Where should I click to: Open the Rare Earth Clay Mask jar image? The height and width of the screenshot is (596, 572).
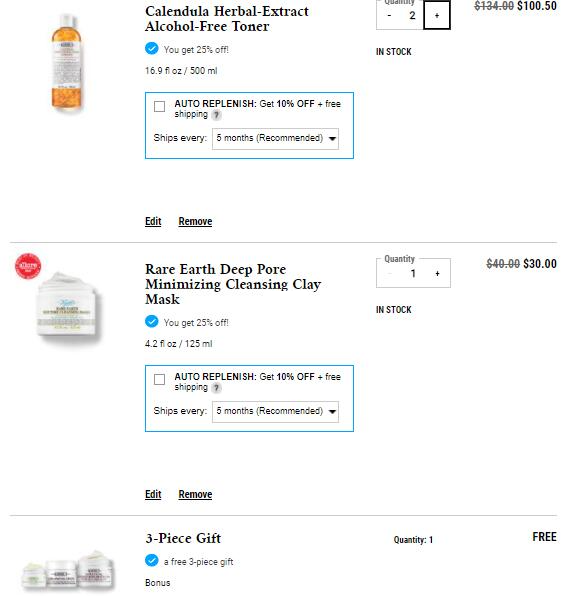coord(68,306)
